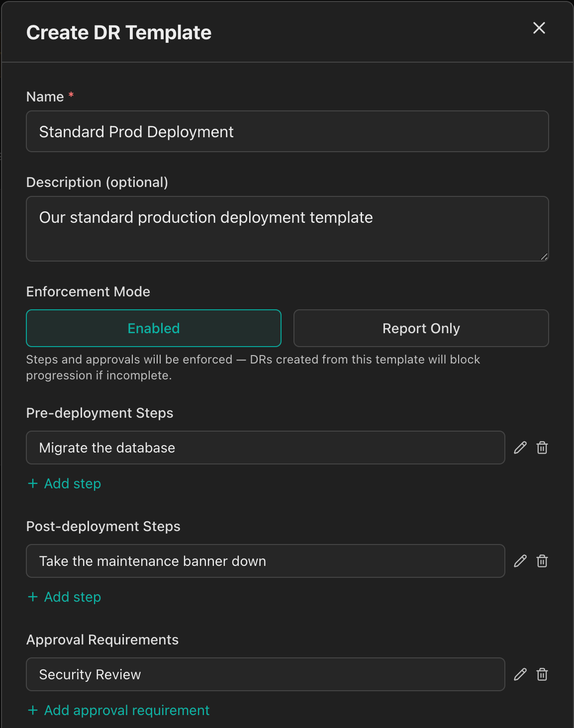Click the Post-deployment Steps heading

point(103,526)
